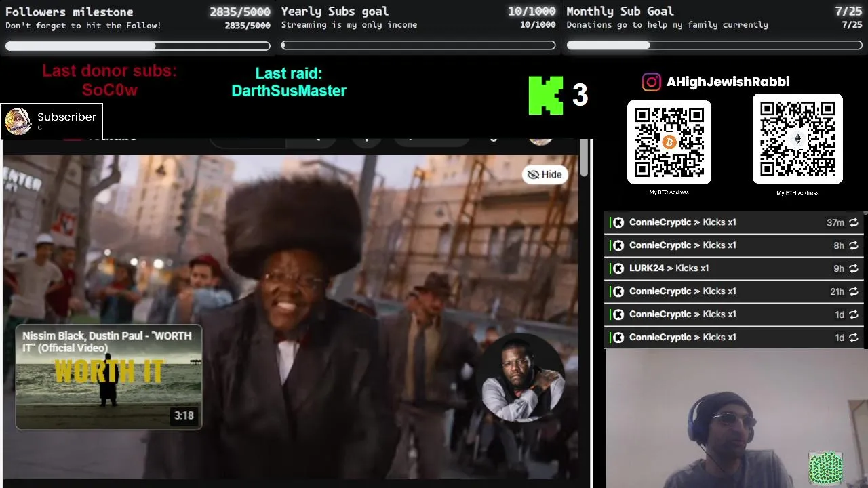Click the Instagram logo beside AHighJewishRabbi

click(651, 82)
